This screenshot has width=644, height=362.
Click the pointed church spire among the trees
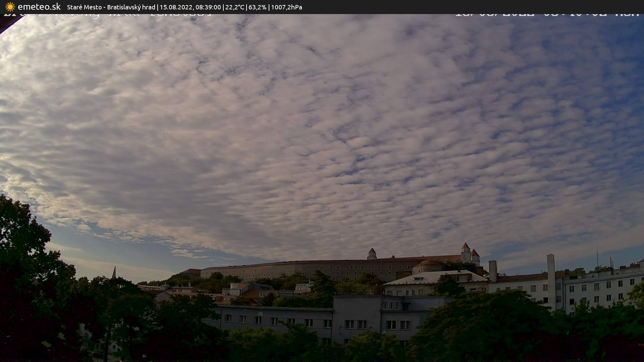[114, 273]
